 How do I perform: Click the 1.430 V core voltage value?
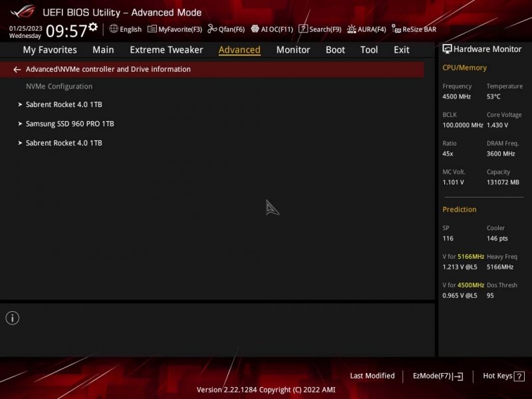click(x=497, y=125)
